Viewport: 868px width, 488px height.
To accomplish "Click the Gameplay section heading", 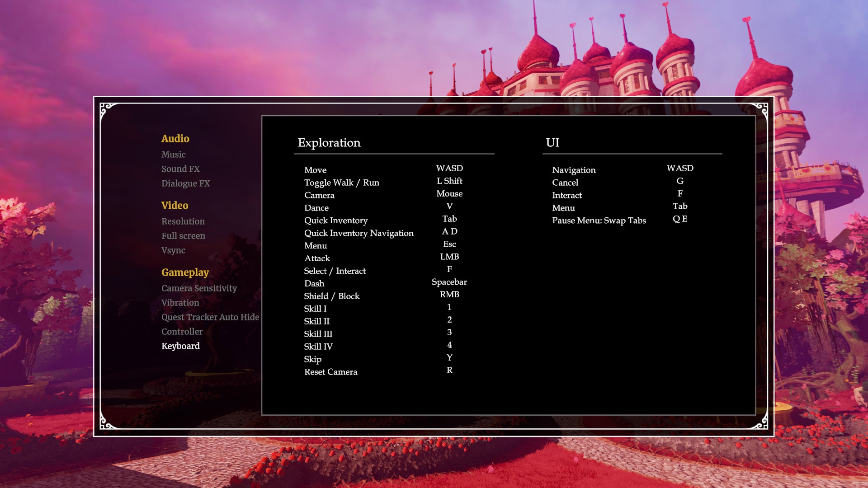I will pyautogui.click(x=185, y=272).
